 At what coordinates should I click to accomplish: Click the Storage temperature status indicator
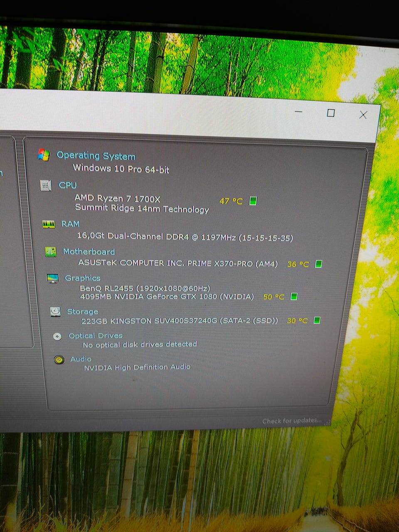click(x=317, y=320)
